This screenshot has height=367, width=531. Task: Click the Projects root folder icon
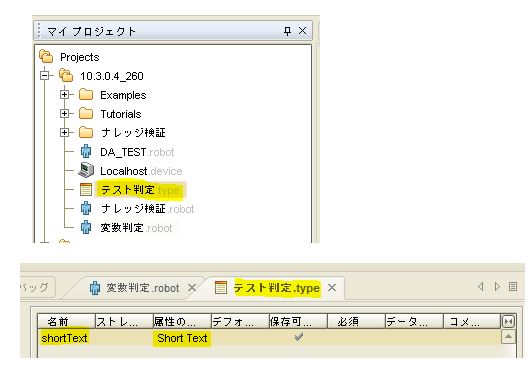pyautogui.click(x=46, y=57)
